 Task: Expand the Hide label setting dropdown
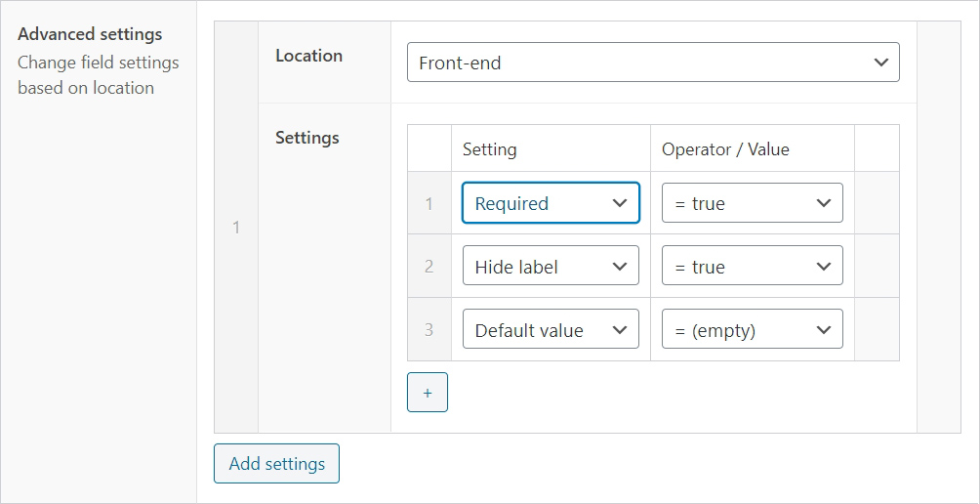pyautogui.click(x=551, y=267)
